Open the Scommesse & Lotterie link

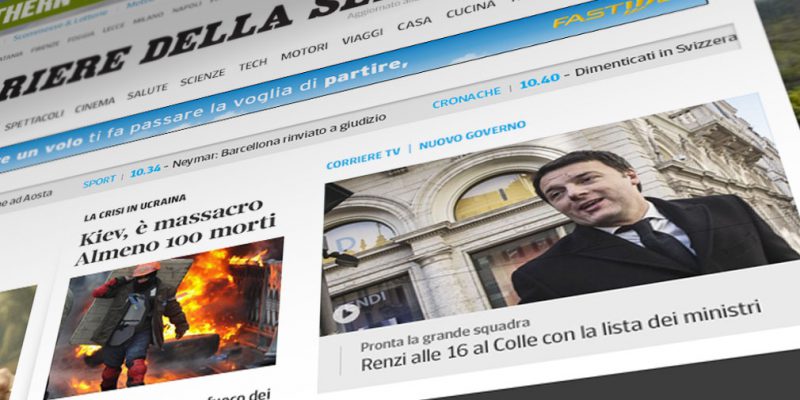coord(60,21)
